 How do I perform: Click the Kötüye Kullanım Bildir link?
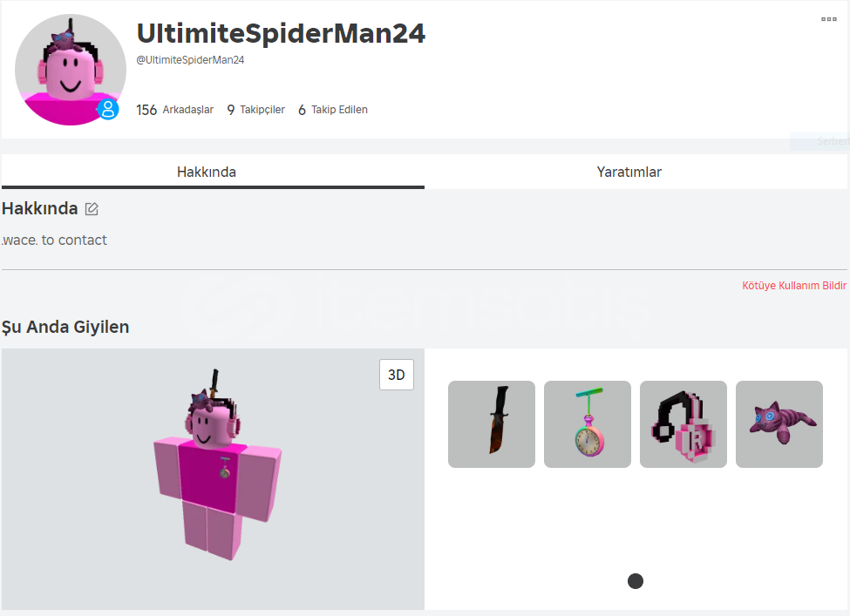pyautogui.click(x=793, y=286)
